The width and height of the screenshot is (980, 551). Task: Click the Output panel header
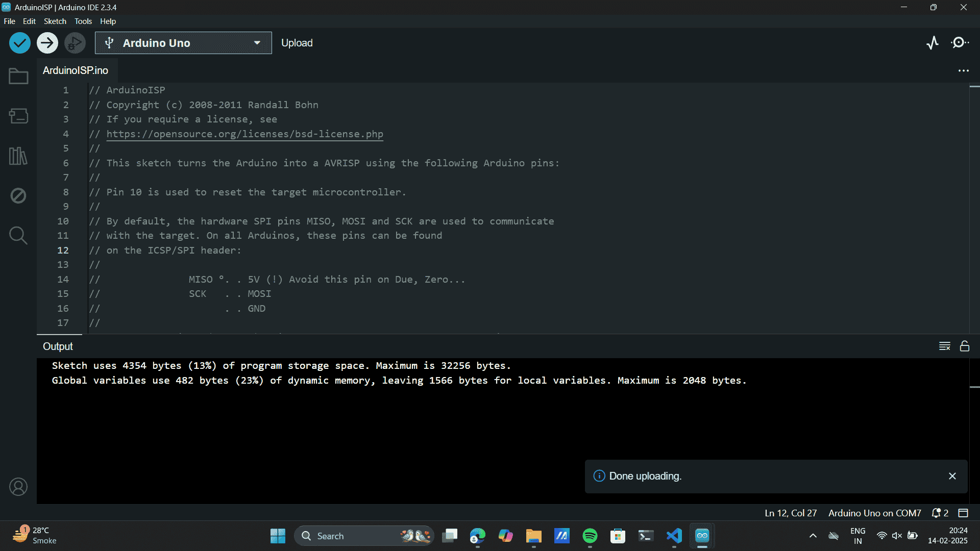pos(58,346)
